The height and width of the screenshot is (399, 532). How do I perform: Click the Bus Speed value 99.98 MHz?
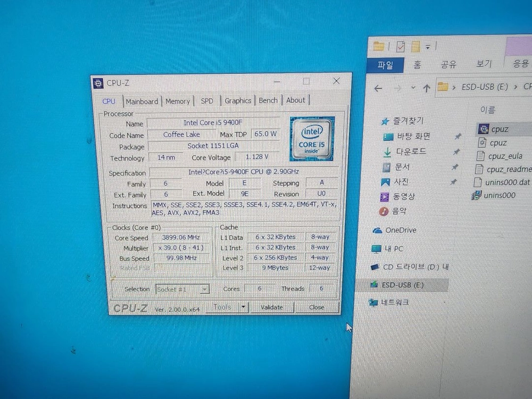(181, 258)
